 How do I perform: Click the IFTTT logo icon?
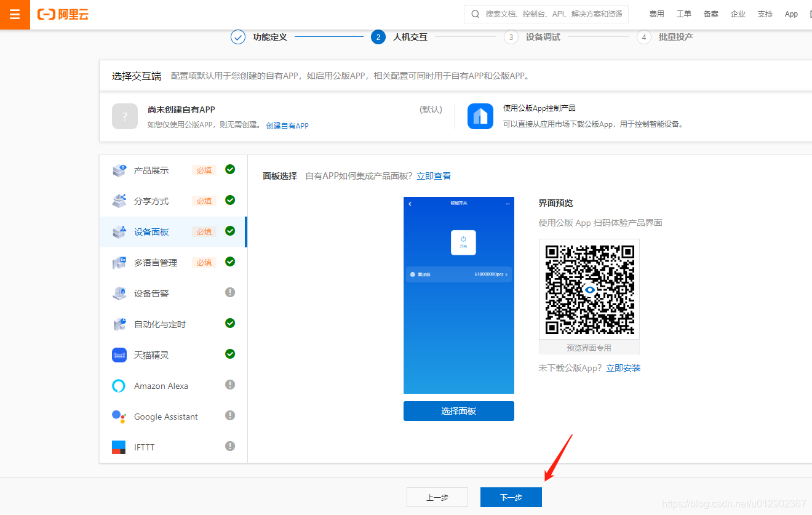pyautogui.click(x=119, y=447)
